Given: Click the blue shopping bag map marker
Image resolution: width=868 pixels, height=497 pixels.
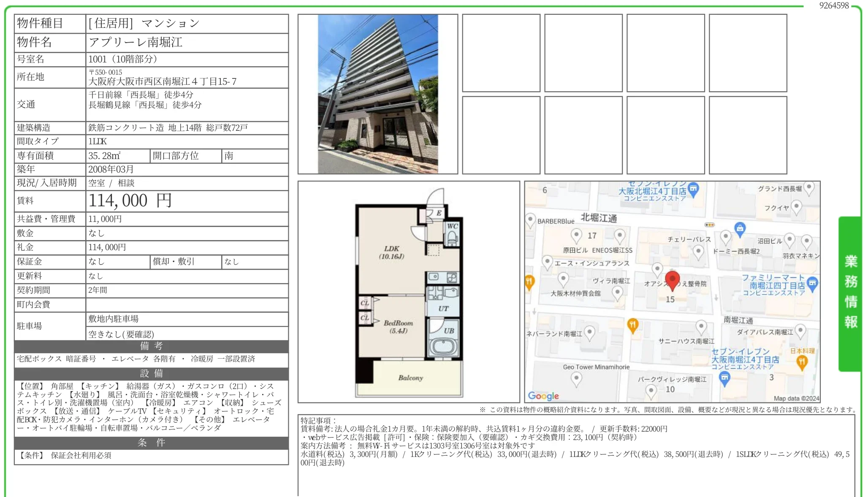Looking at the screenshot, I should 740,229.
